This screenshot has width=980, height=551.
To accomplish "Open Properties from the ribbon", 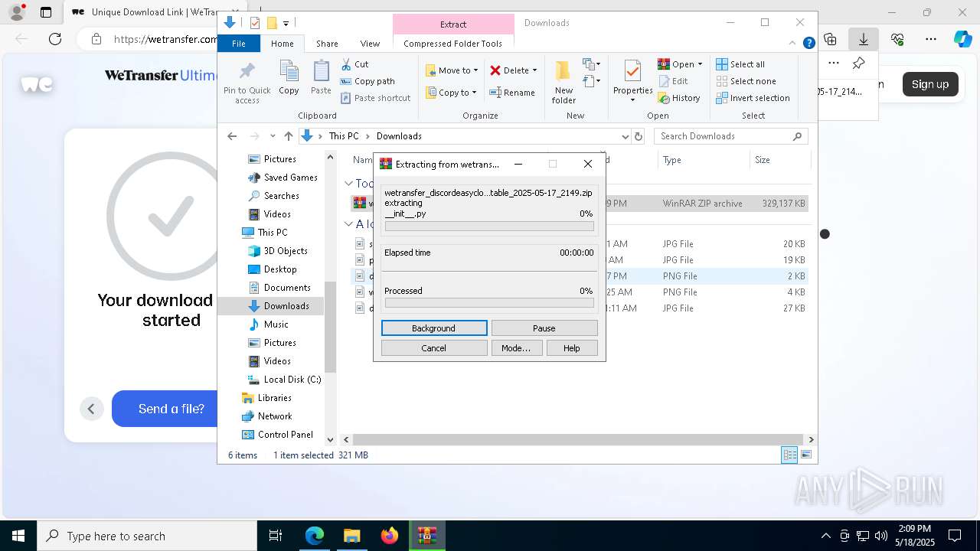I will [x=632, y=82].
